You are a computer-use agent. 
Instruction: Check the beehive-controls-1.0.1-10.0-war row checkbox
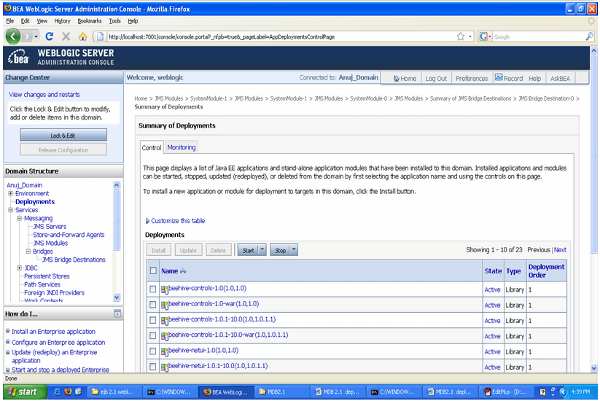tap(153, 336)
